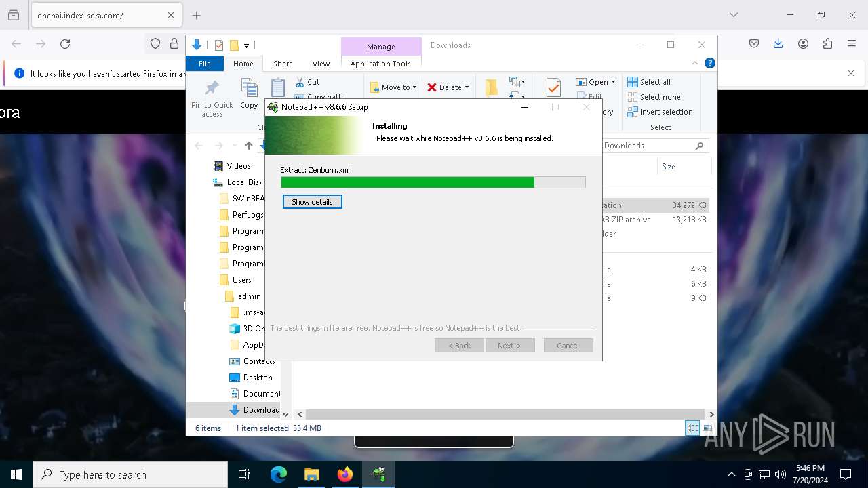868x488 pixels.
Task: Select admin folder in tree
Action: 243,296
